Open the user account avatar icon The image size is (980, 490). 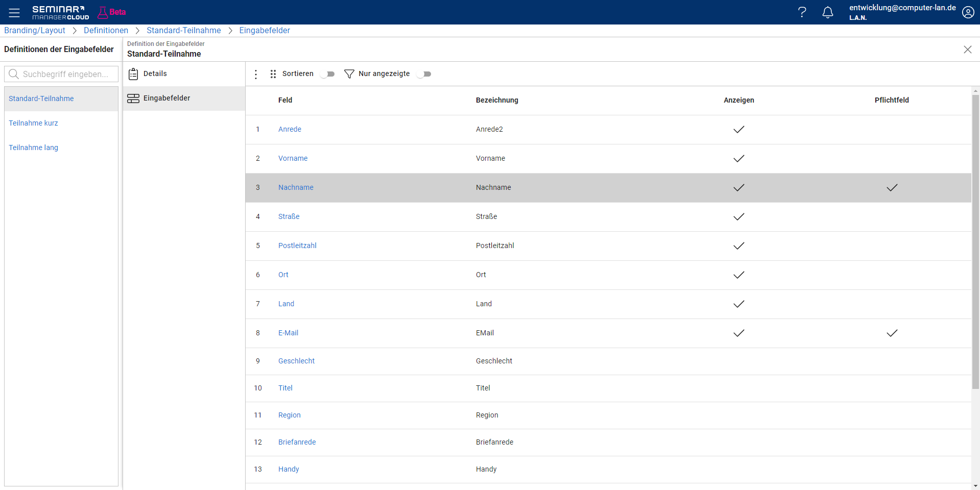(968, 12)
